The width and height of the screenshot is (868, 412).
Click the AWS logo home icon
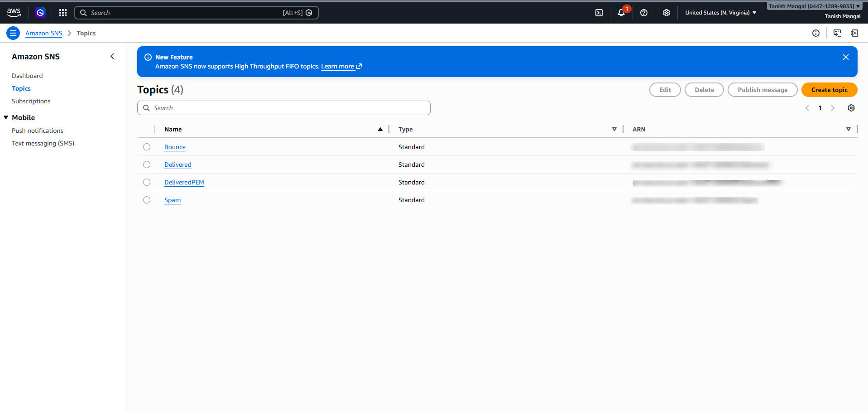(x=14, y=13)
